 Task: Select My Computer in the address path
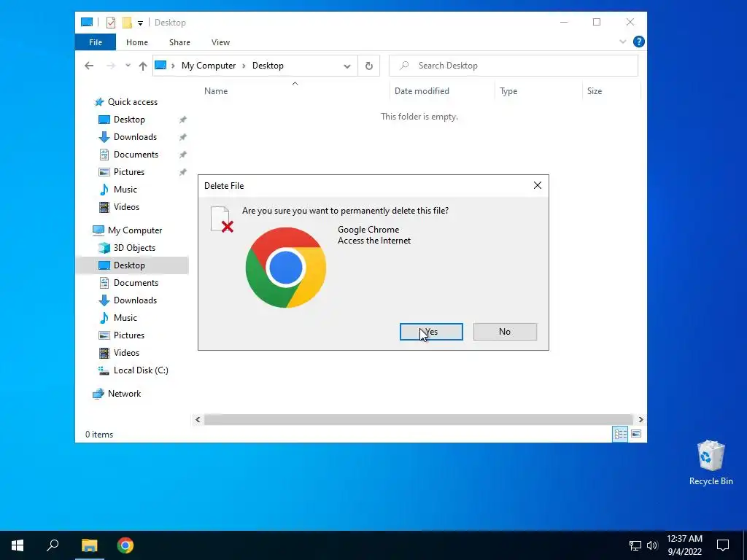click(208, 66)
